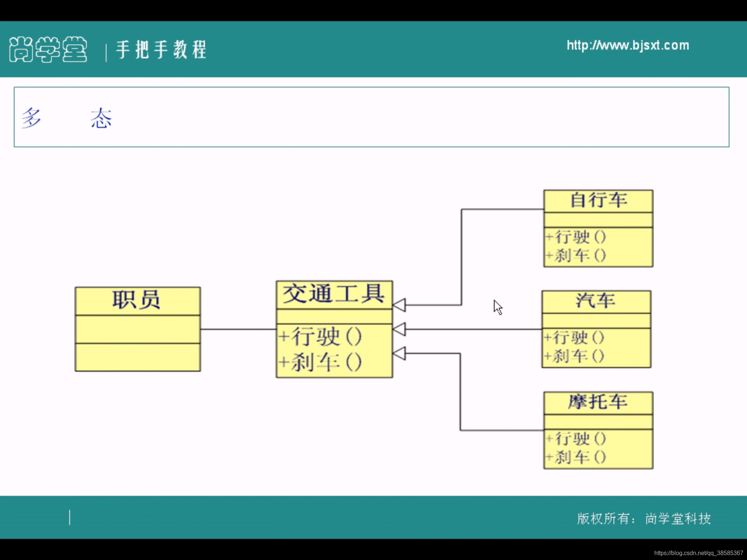Click middle inheritance arrowhead from 汽车
Screen dimensions: 747x560
[399, 329]
